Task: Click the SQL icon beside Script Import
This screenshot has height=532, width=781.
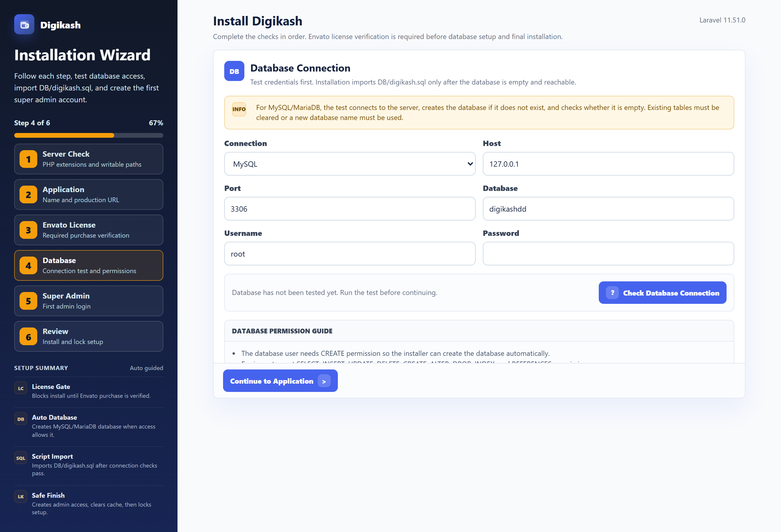Action: [x=20, y=458]
